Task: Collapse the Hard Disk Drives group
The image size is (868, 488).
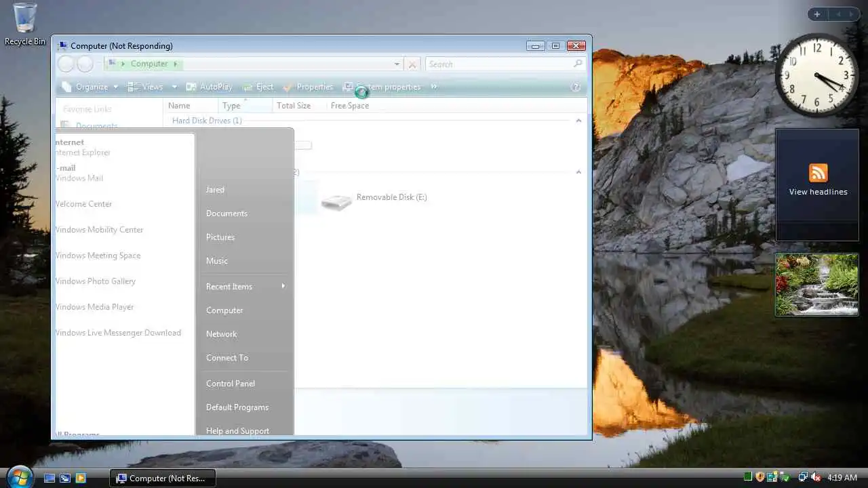Action: coord(578,121)
